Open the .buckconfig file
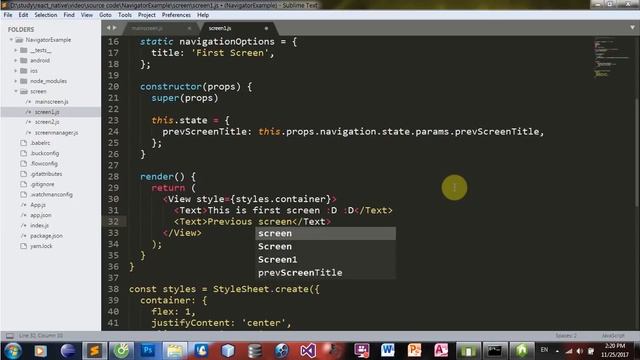The height and width of the screenshot is (360, 640). 44,153
